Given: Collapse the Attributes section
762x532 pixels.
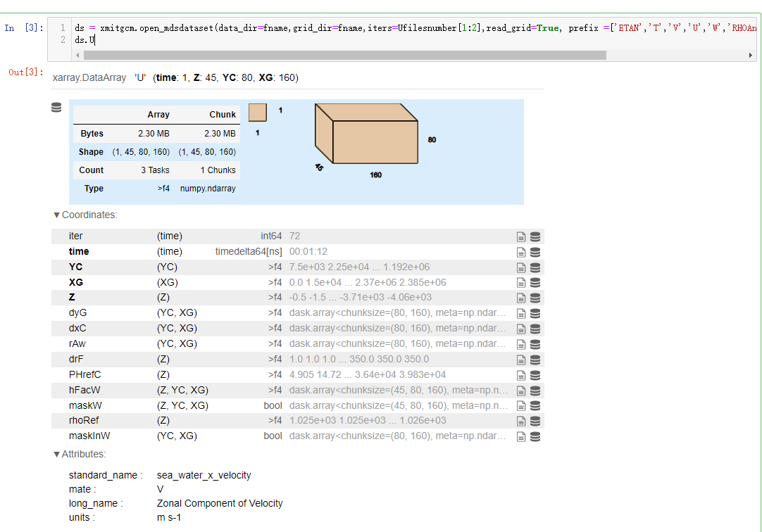Looking at the screenshot, I should tap(80, 454).
